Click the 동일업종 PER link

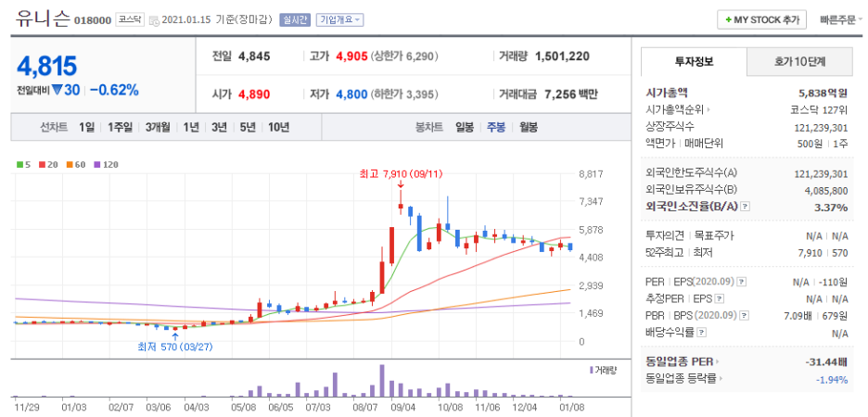[679, 362]
